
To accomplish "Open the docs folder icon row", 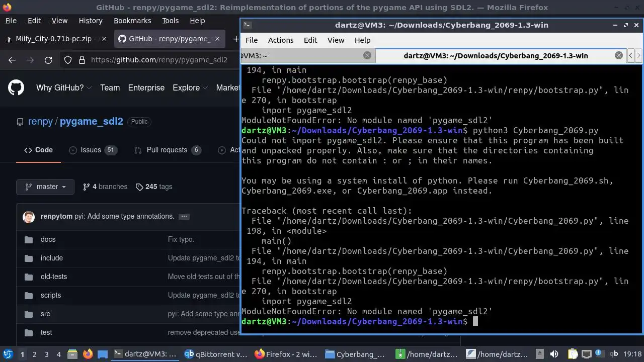I will point(28,240).
